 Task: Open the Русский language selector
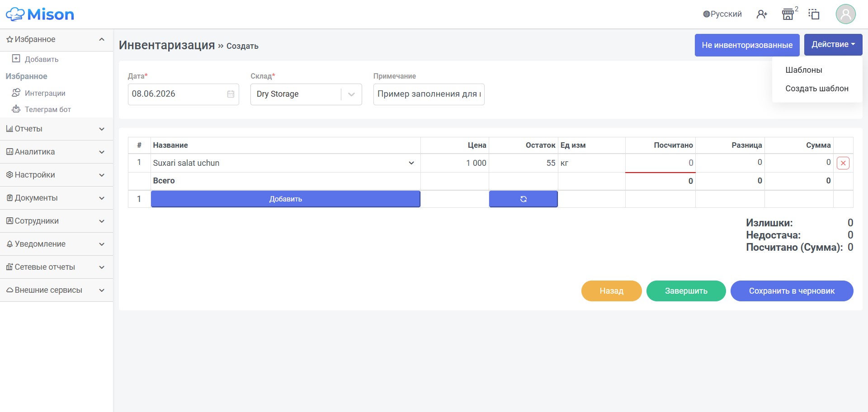coord(722,14)
